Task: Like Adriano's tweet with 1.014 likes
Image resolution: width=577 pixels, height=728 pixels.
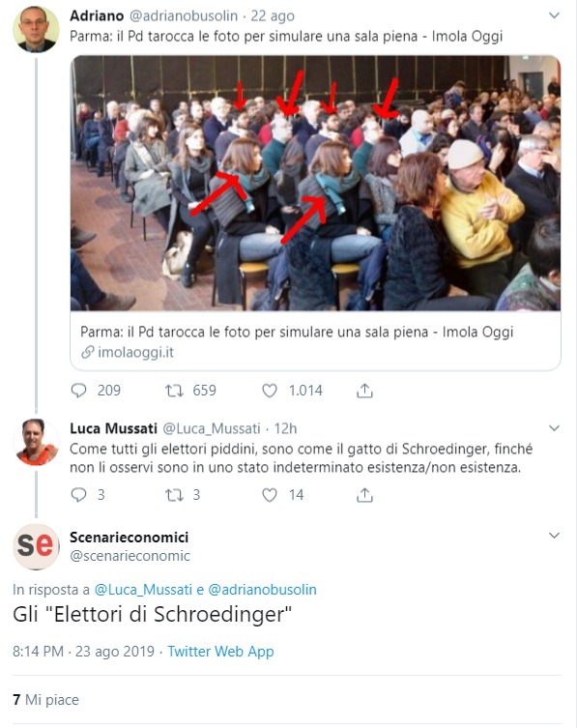Action: click(270, 391)
